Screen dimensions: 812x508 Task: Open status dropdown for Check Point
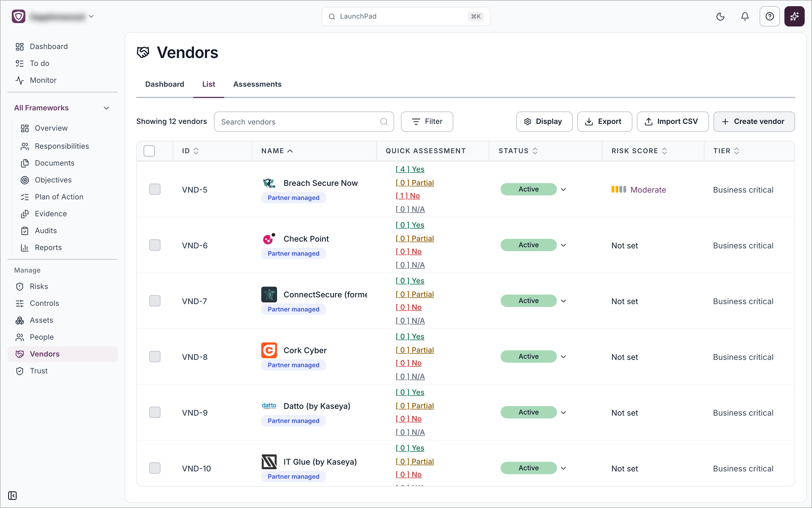[x=563, y=245]
